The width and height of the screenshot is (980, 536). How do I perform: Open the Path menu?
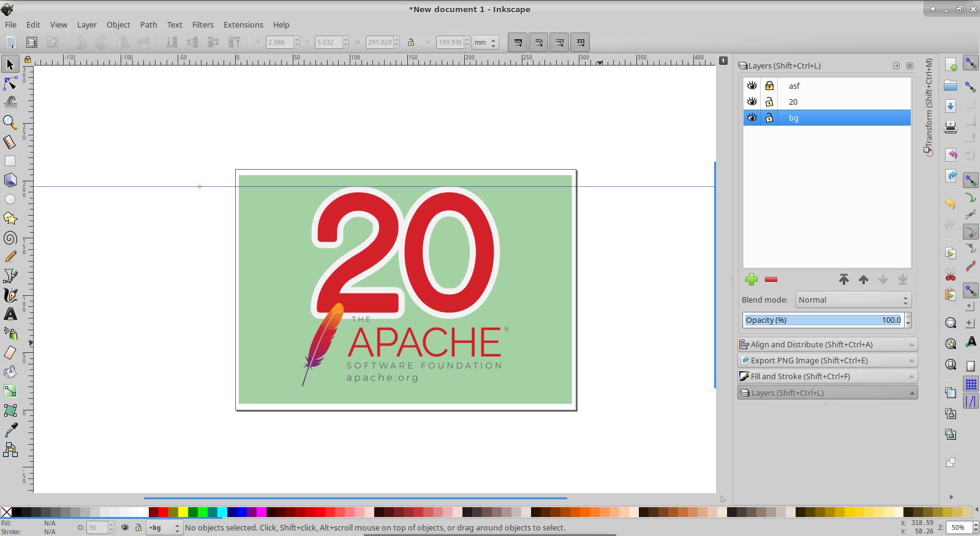pos(149,25)
